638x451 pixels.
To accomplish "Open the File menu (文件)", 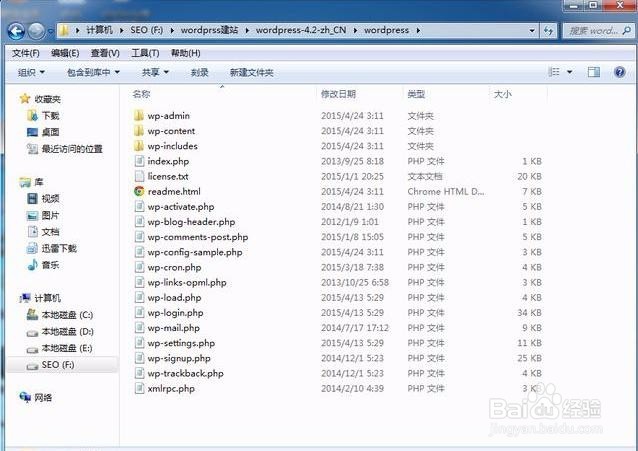I will [x=26, y=53].
